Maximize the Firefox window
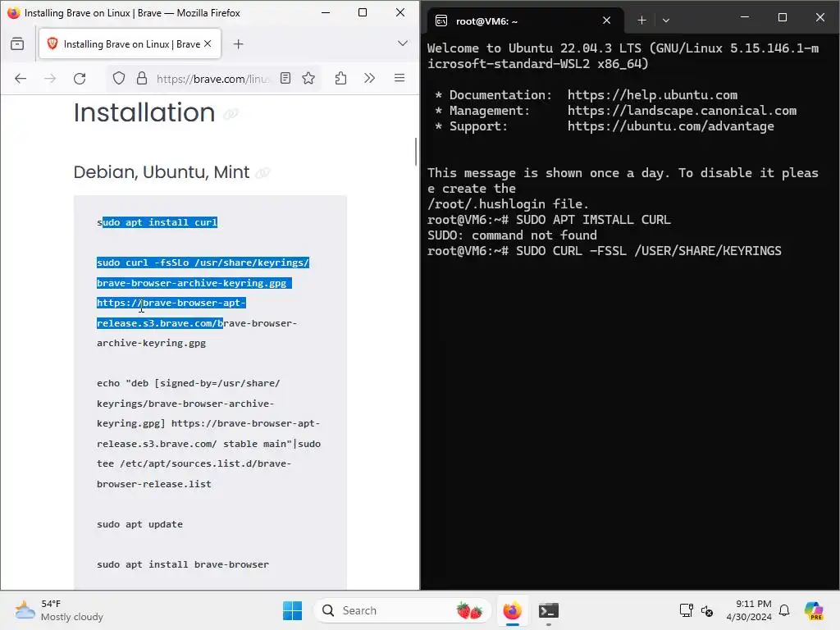Screen dimensions: 840x630 click(x=363, y=12)
